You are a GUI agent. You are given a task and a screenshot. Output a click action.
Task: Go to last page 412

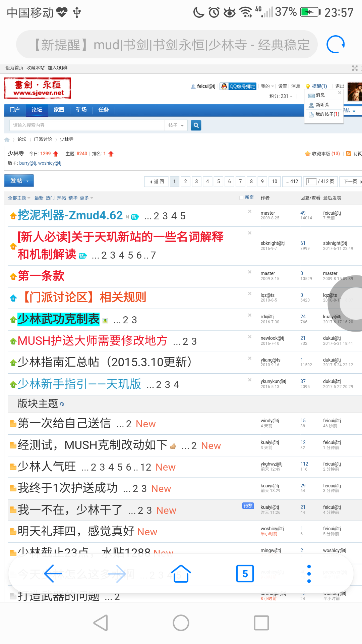click(x=292, y=181)
